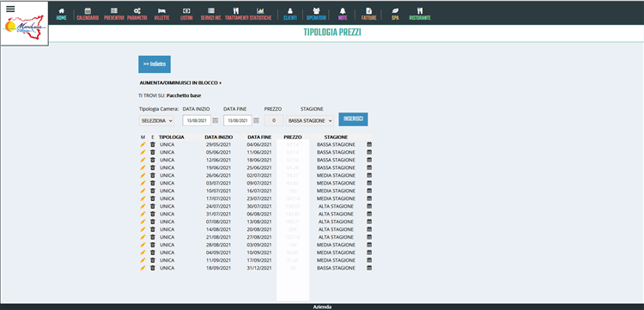Image resolution: width=644 pixels, height=310 pixels.
Task: Open PARAMETRI settings menu
Action: pos(137,15)
